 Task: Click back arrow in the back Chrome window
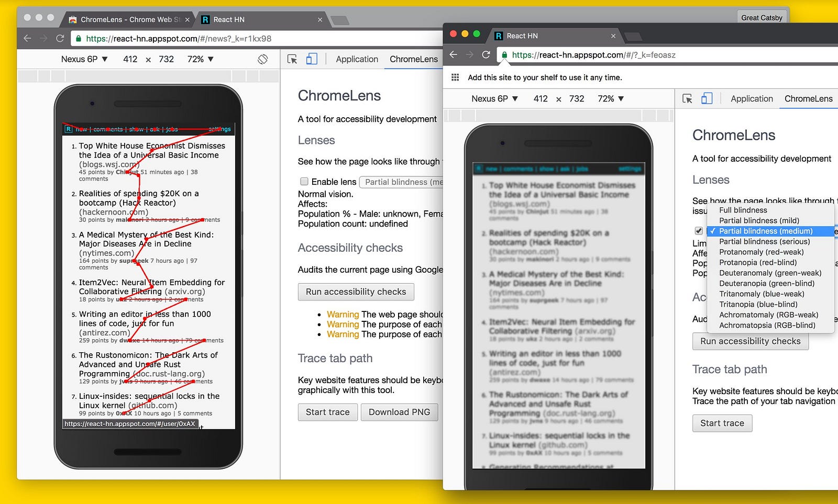(28, 38)
